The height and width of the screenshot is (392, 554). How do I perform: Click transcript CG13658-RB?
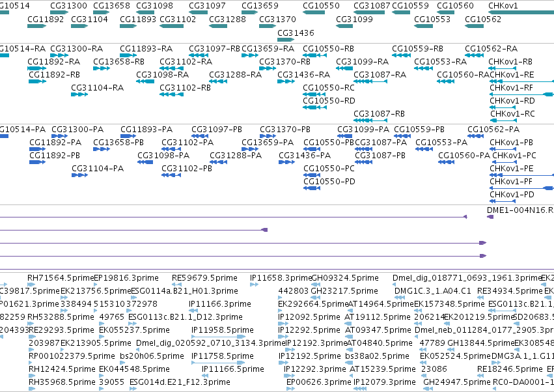point(118,61)
